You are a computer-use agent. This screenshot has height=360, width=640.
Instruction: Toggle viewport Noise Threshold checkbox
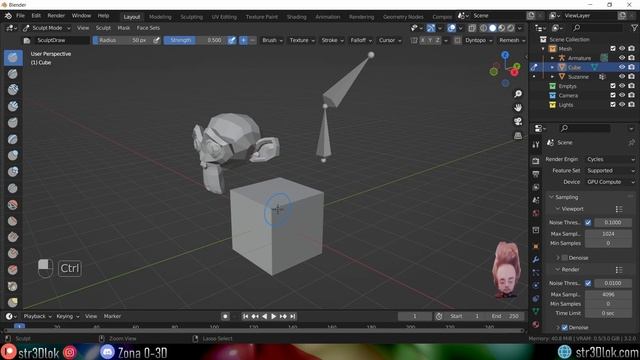(588, 222)
